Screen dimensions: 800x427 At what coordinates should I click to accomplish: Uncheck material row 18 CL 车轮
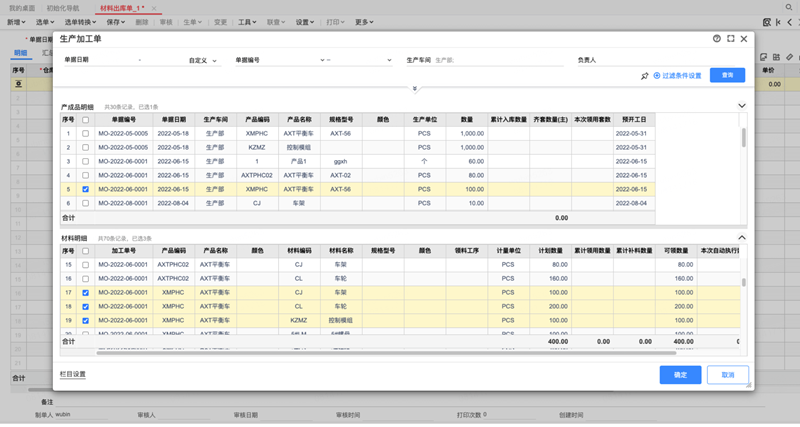click(x=85, y=307)
